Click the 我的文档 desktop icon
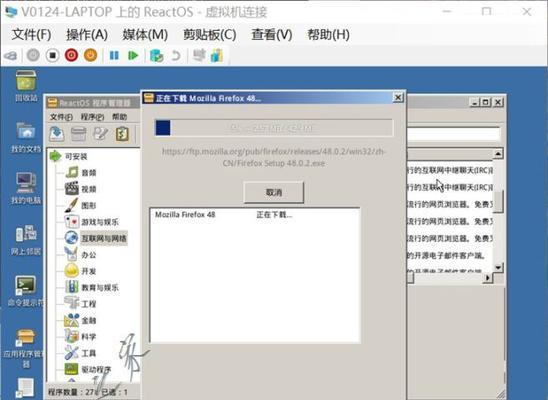The image size is (548, 400). pyautogui.click(x=26, y=137)
